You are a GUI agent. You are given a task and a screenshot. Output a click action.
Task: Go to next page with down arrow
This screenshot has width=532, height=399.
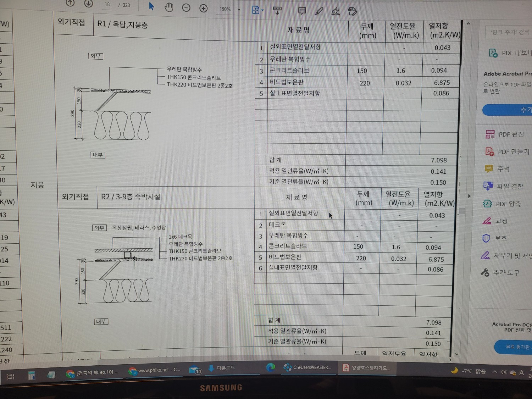tap(89, 4)
